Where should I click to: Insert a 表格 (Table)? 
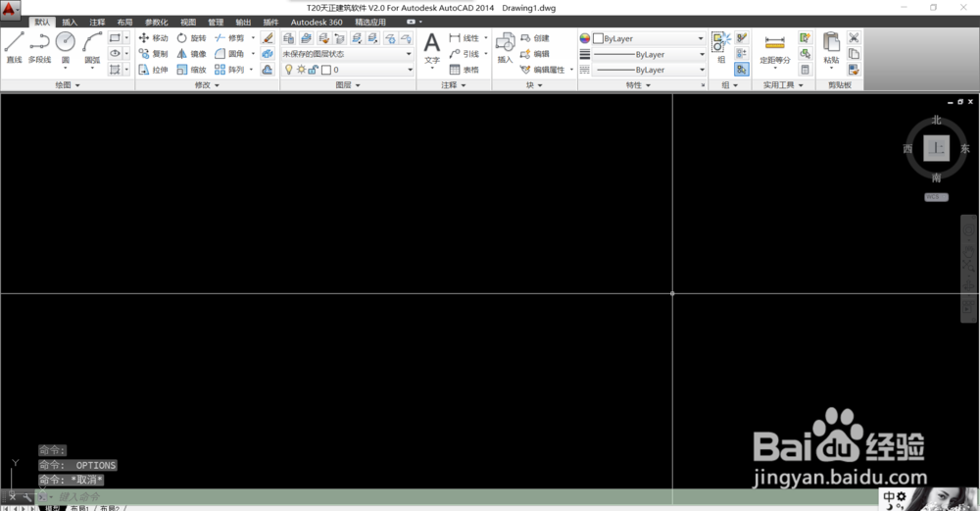coord(465,70)
